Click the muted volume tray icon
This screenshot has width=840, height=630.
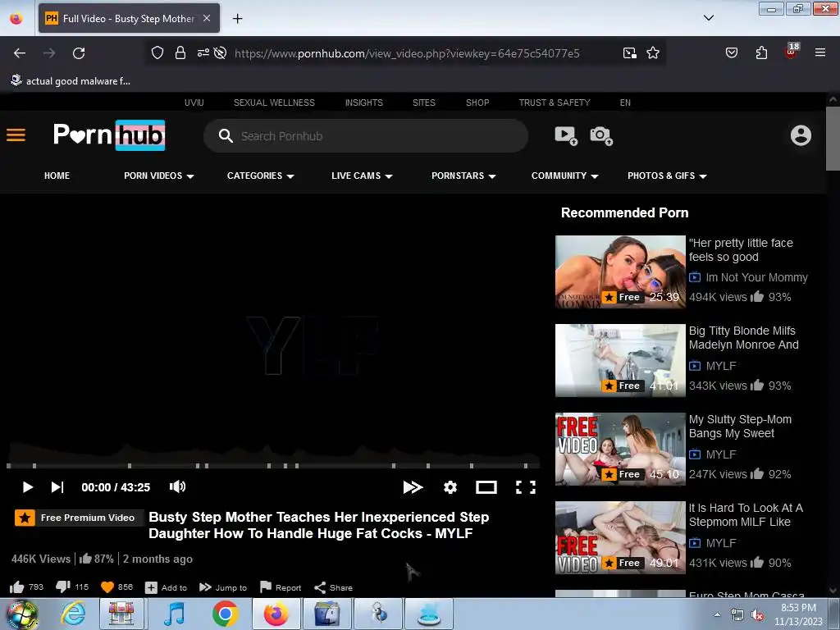757,615
